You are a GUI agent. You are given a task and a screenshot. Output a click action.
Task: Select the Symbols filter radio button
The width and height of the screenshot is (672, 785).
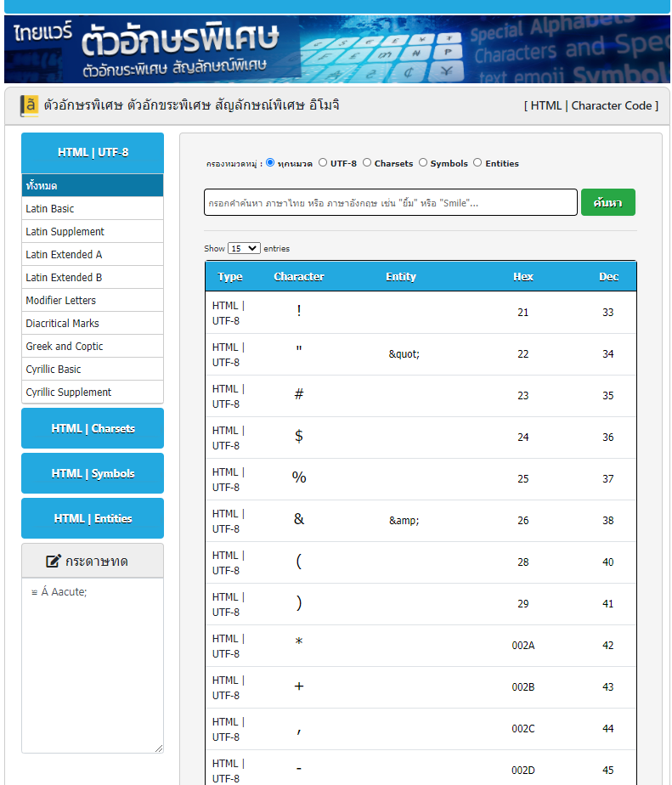(x=423, y=163)
